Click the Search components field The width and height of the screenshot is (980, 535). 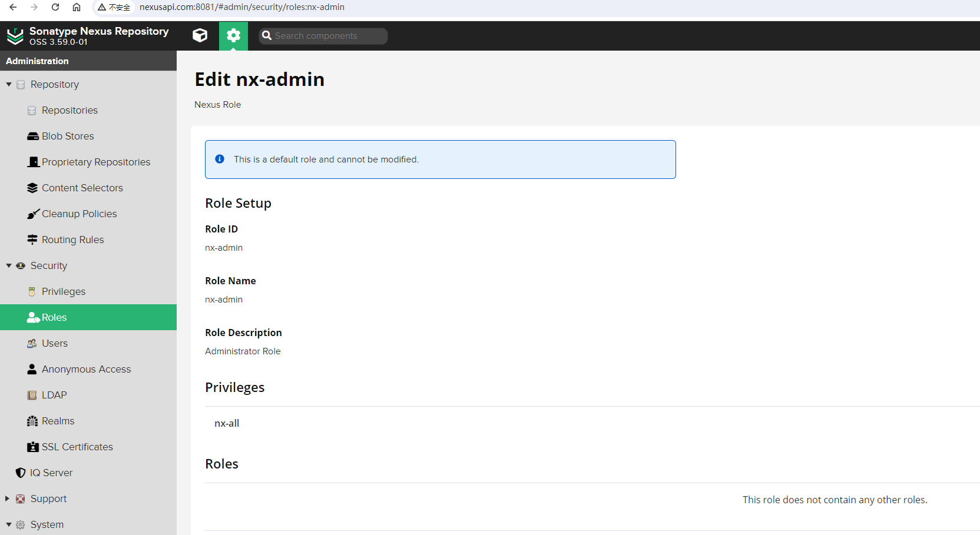(323, 36)
